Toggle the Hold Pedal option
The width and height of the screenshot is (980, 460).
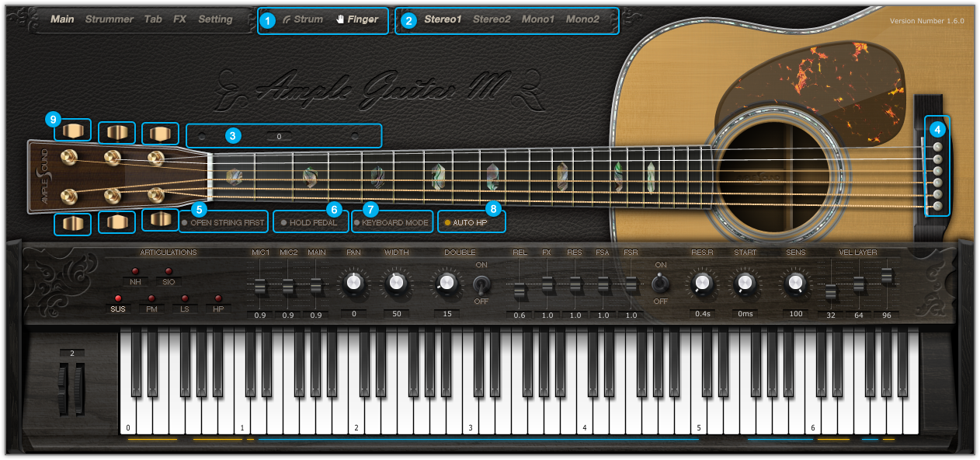coord(309,223)
